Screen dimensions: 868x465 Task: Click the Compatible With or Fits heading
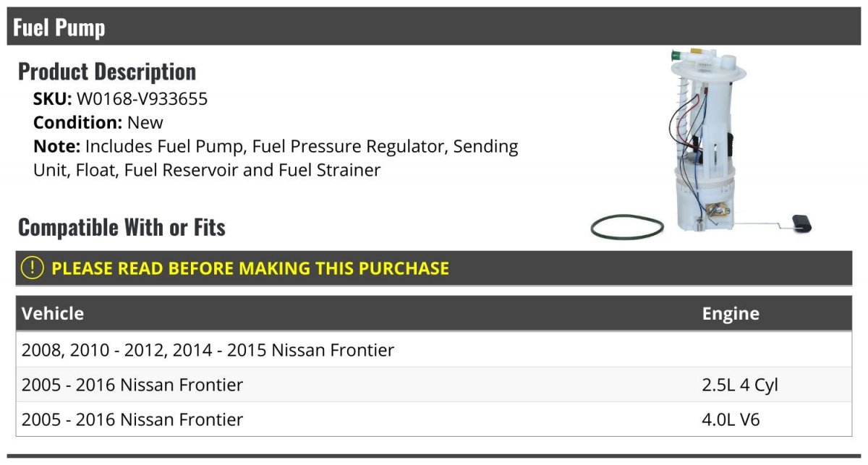pos(122,227)
